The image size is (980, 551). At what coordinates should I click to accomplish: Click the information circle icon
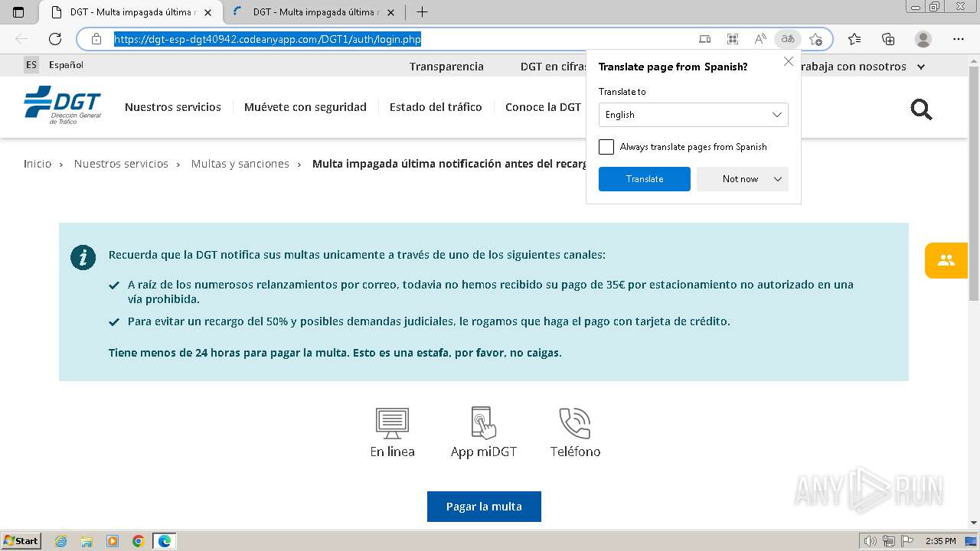pos(83,257)
